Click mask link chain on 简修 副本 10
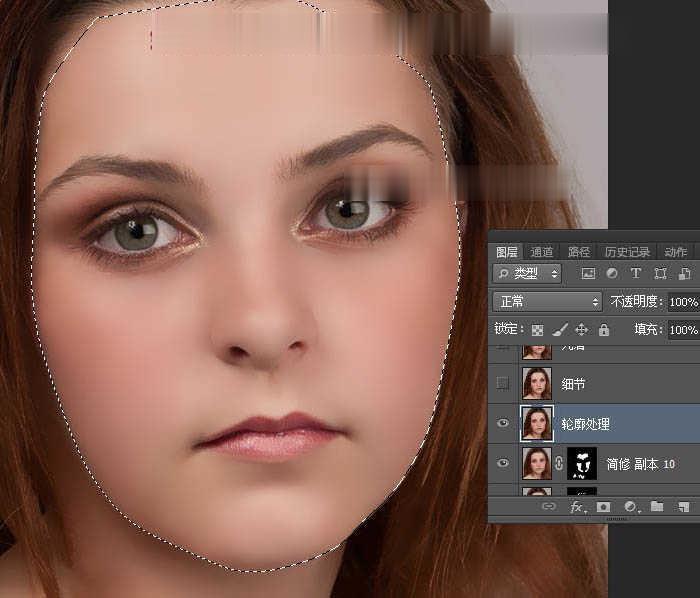Viewport: 700px width, 598px height. (559, 464)
